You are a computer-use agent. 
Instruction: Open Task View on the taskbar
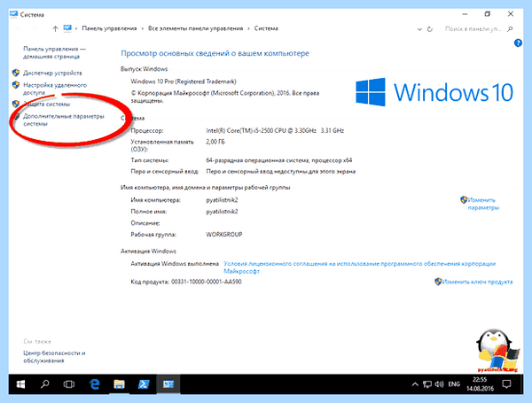click(x=69, y=384)
